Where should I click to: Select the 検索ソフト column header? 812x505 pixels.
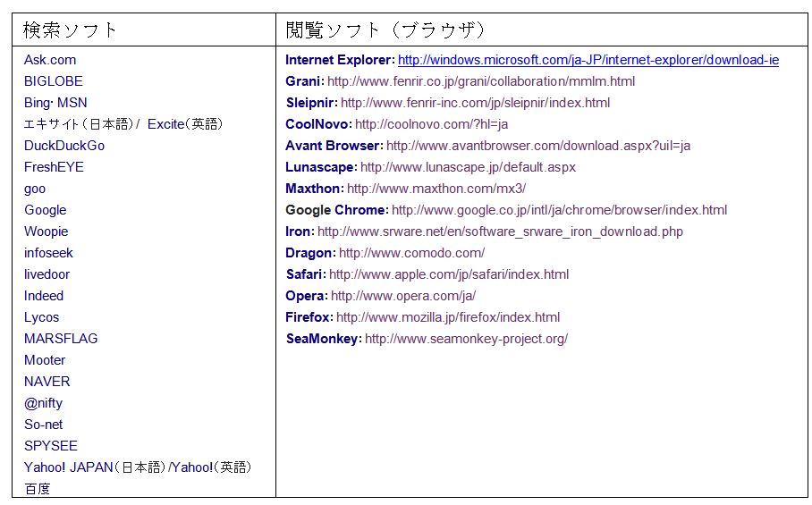[71, 30]
